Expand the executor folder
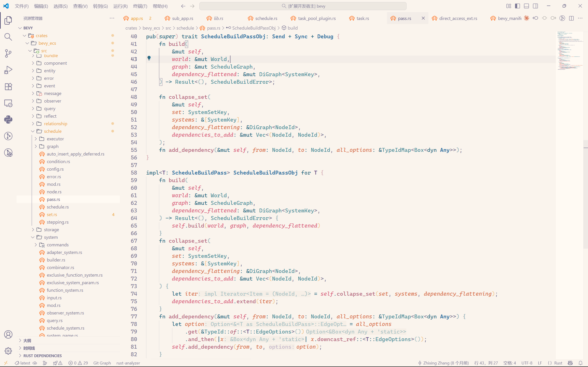This screenshot has height=367, width=588. click(55, 139)
